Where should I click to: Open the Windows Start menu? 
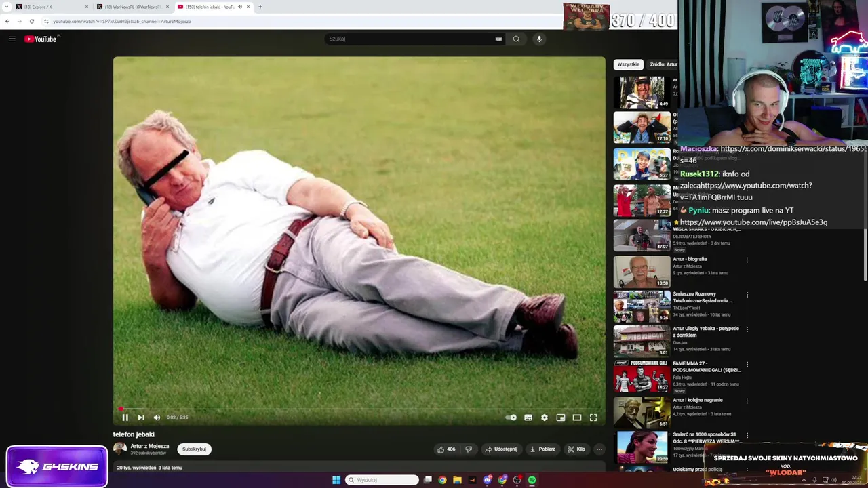tap(336, 480)
